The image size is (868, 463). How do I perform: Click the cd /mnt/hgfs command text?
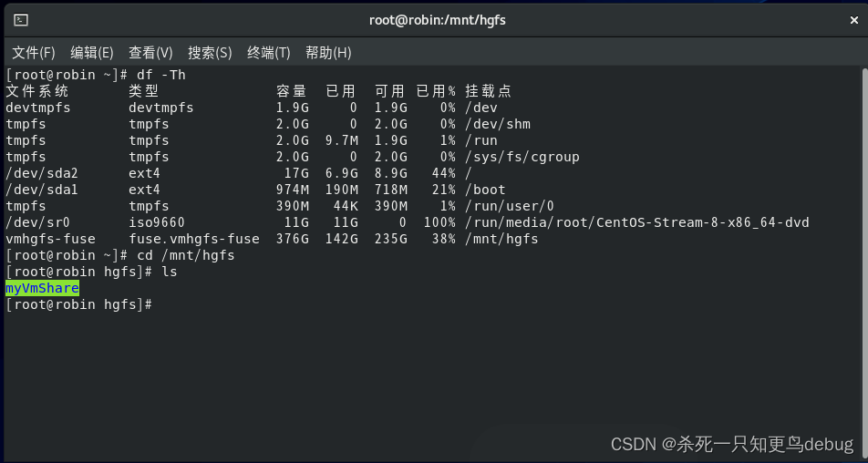point(185,255)
